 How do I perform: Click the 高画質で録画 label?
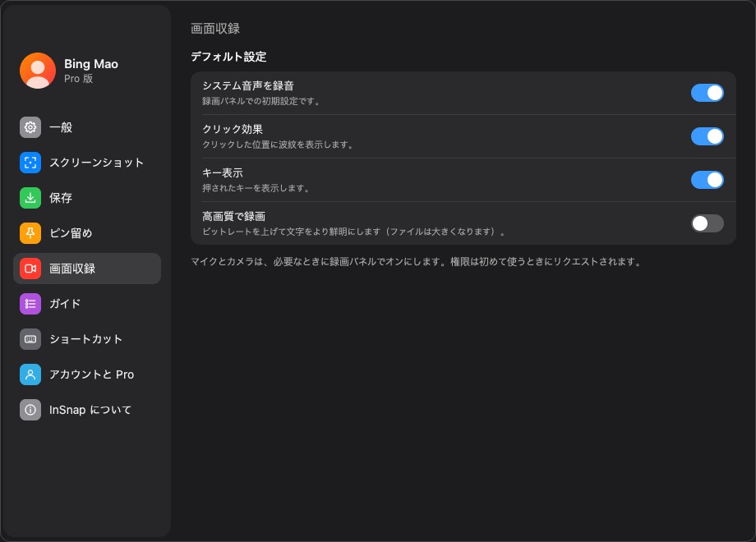point(234,216)
